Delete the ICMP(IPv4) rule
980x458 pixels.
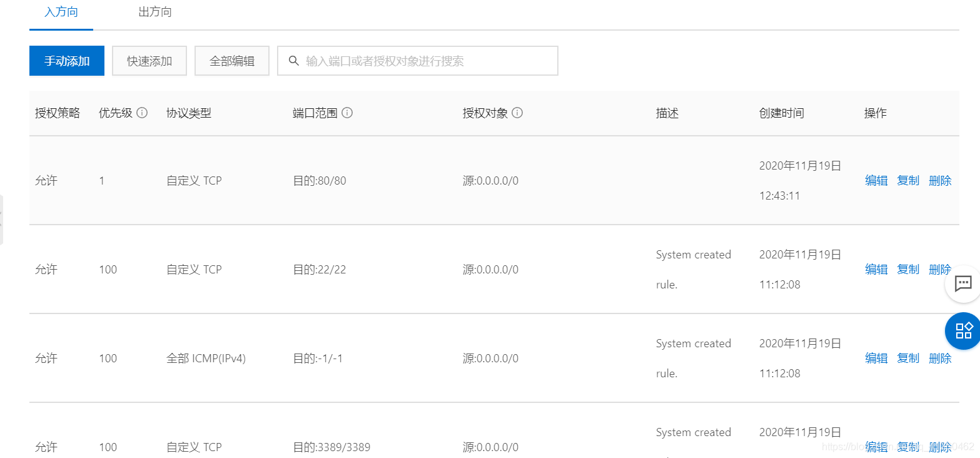click(x=940, y=359)
